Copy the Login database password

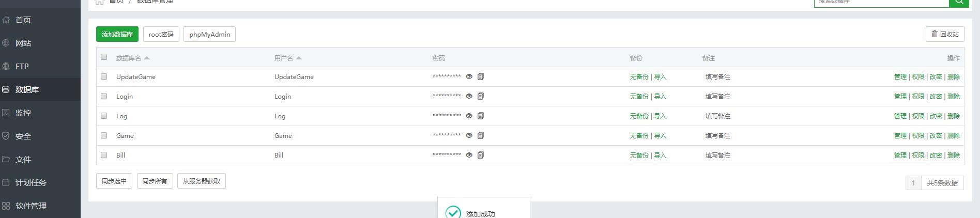481,96
